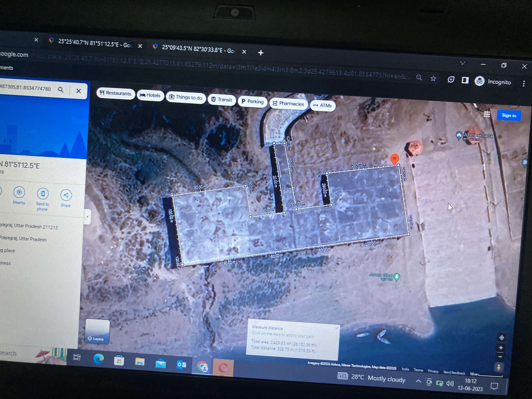Show hidden system tray icons
The image size is (532, 399).
click(418, 381)
